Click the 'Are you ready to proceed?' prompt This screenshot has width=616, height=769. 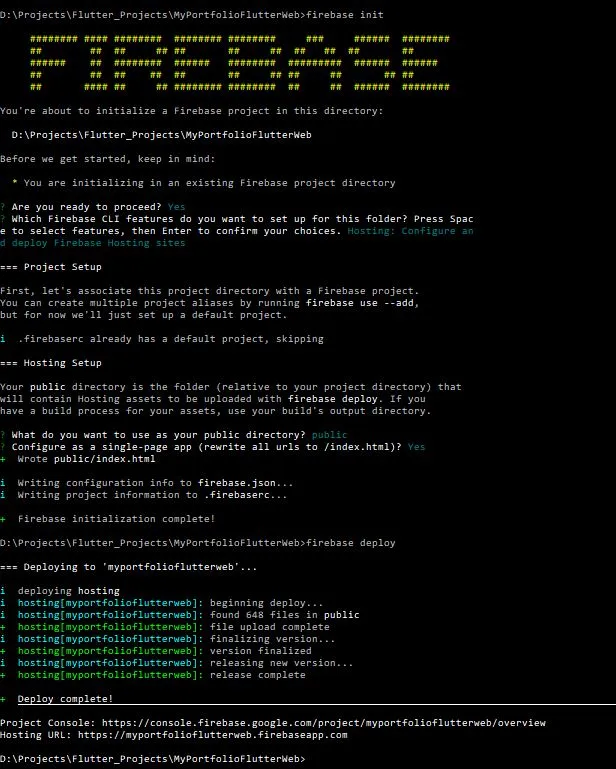tap(86, 207)
